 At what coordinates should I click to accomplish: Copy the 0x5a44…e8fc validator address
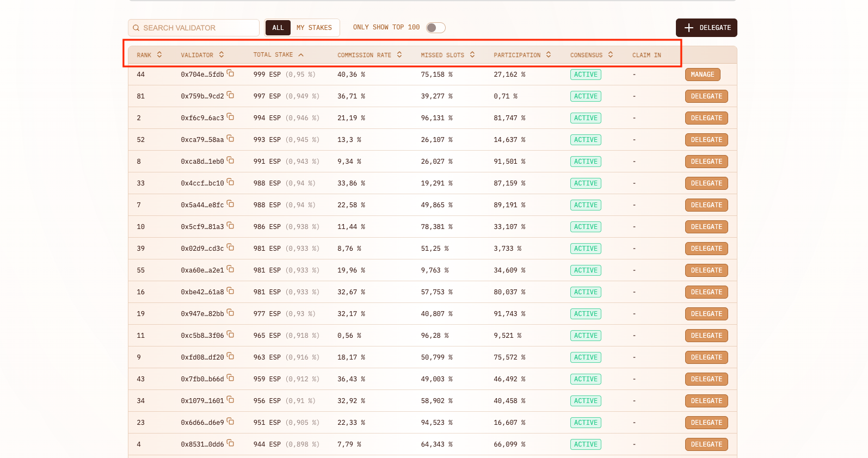pos(230,204)
